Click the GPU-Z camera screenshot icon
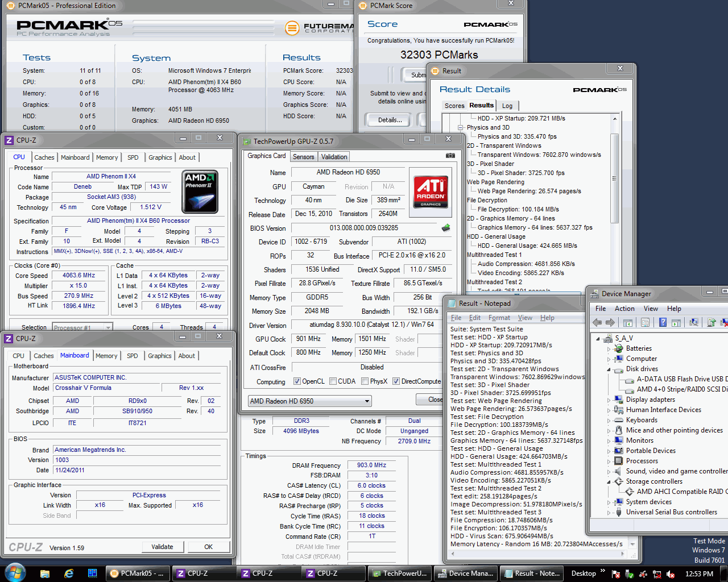Viewport: 728px width, 582px height. 450,155
